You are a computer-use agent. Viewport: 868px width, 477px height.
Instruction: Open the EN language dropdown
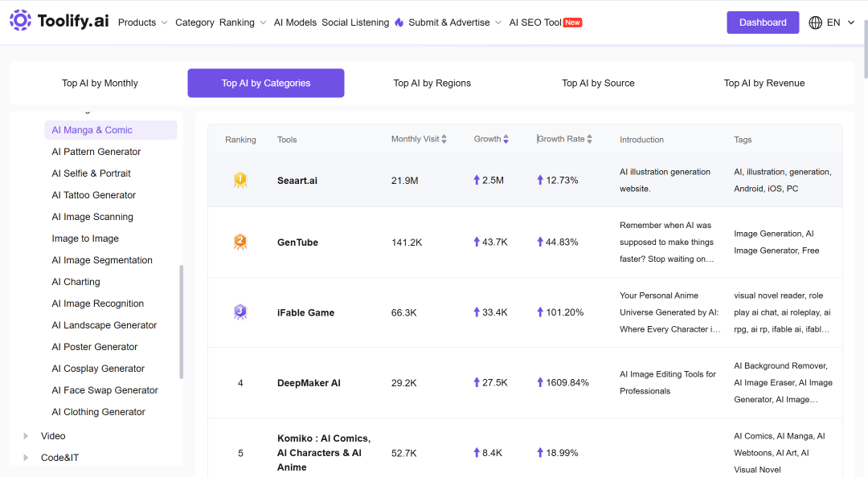coord(841,22)
